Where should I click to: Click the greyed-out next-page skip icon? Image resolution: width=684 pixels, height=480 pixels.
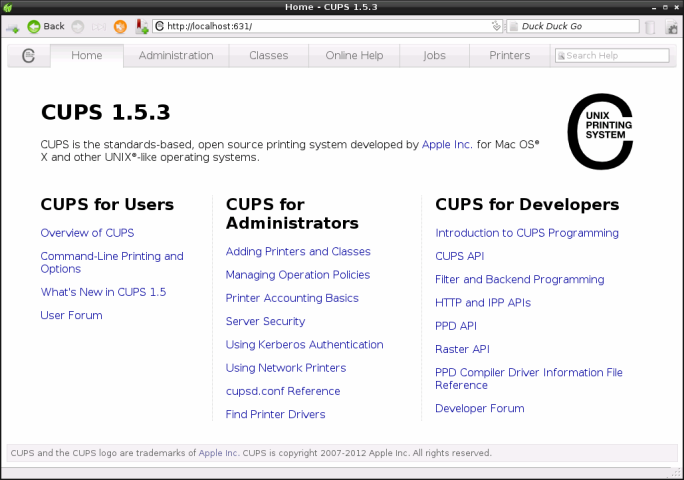(x=99, y=27)
